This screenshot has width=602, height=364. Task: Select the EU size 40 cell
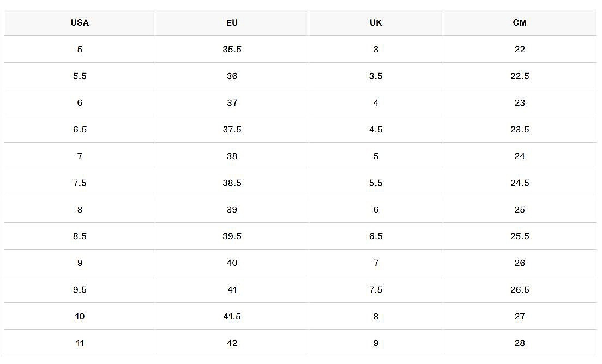tap(232, 263)
